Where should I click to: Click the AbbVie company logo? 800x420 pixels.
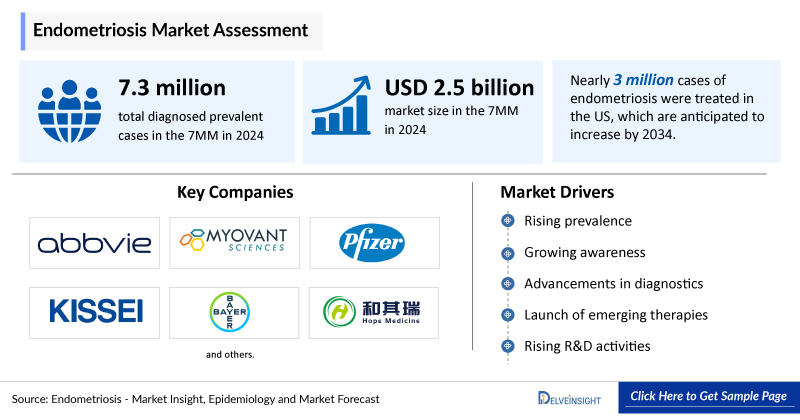coord(94,243)
